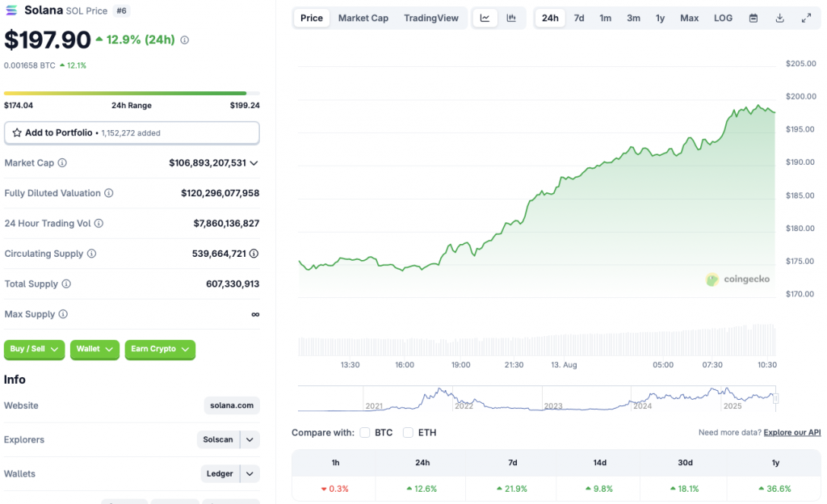
Task: Open solana.com website link
Action: coord(232,405)
